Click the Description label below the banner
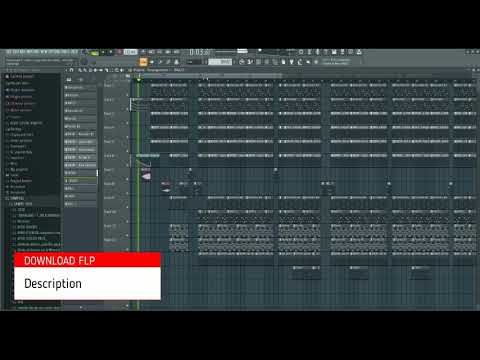The image size is (480, 360). (53, 283)
